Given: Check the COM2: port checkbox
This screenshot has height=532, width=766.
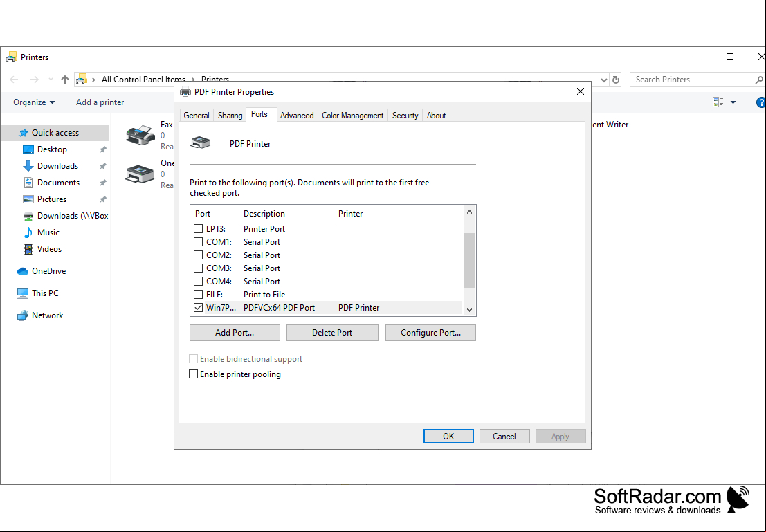Looking at the screenshot, I should 199,255.
